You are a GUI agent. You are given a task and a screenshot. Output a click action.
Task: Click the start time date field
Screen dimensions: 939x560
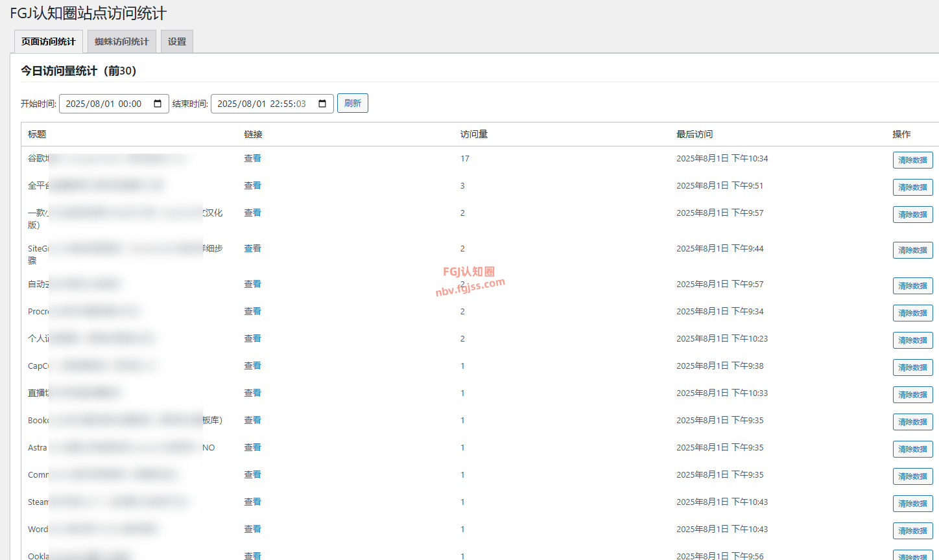[x=104, y=104]
